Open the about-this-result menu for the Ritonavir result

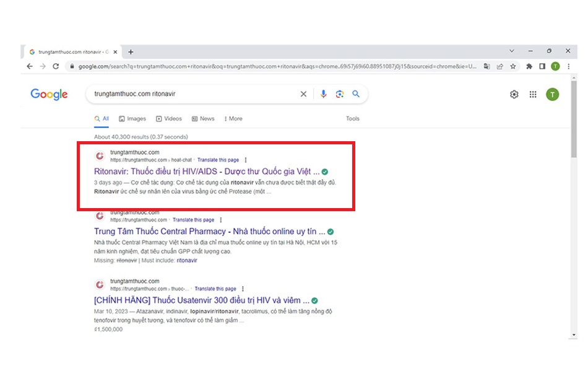[x=246, y=160]
